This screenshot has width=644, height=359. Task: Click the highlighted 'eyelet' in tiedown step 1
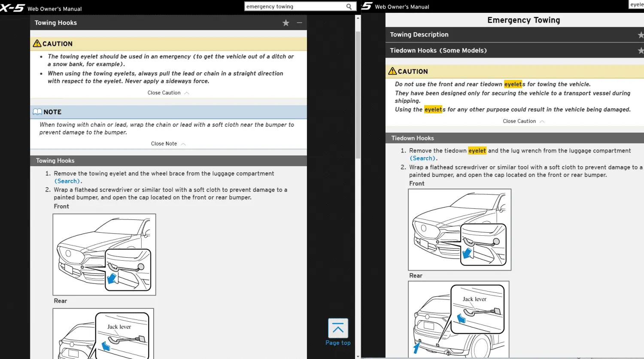pyautogui.click(x=477, y=151)
